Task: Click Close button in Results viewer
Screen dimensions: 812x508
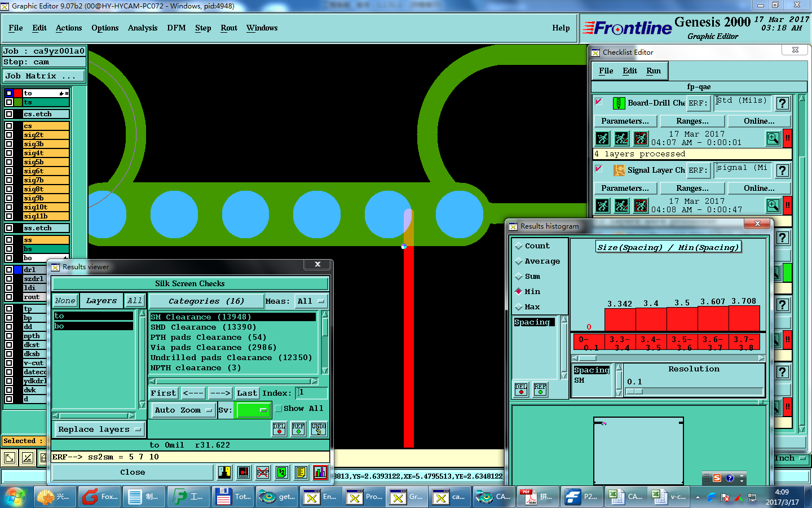Action: coord(133,472)
